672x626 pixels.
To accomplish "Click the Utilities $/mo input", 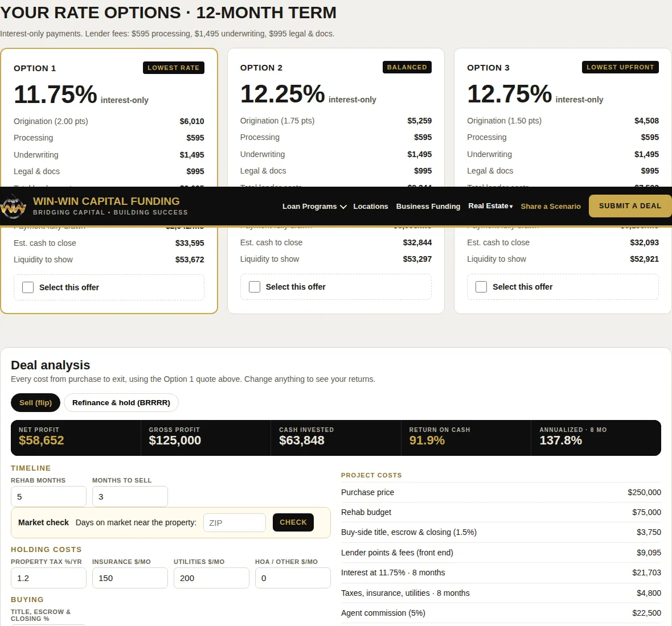I will pyautogui.click(x=211, y=578).
